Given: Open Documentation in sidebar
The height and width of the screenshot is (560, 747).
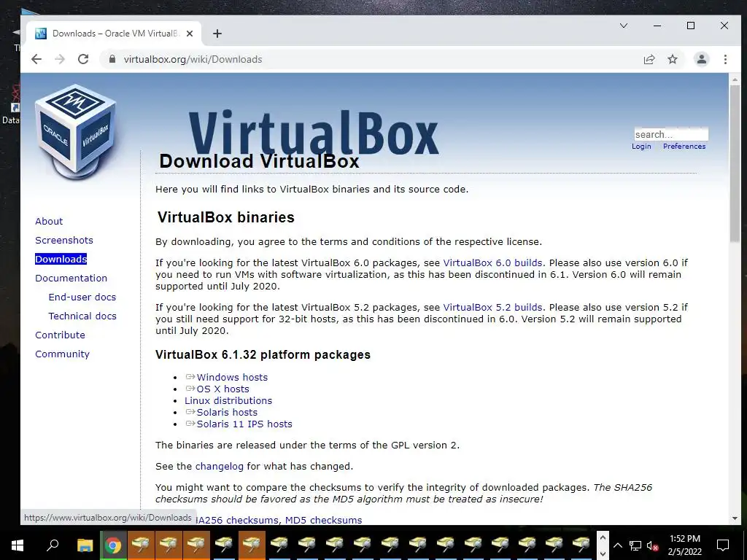Looking at the screenshot, I should pos(71,278).
